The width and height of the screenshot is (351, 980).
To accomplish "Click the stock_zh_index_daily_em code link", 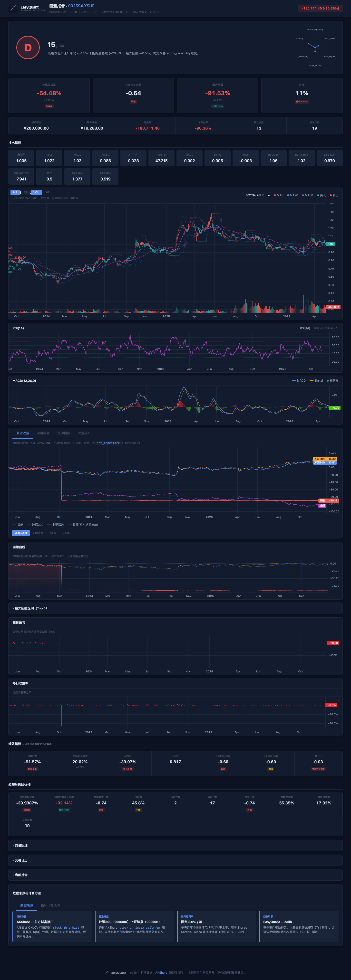I will tap(140, 927).
